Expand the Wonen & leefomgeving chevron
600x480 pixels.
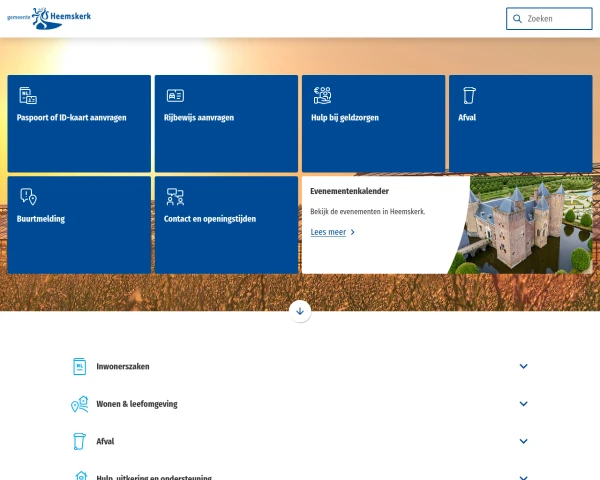(x=523, y=404)
